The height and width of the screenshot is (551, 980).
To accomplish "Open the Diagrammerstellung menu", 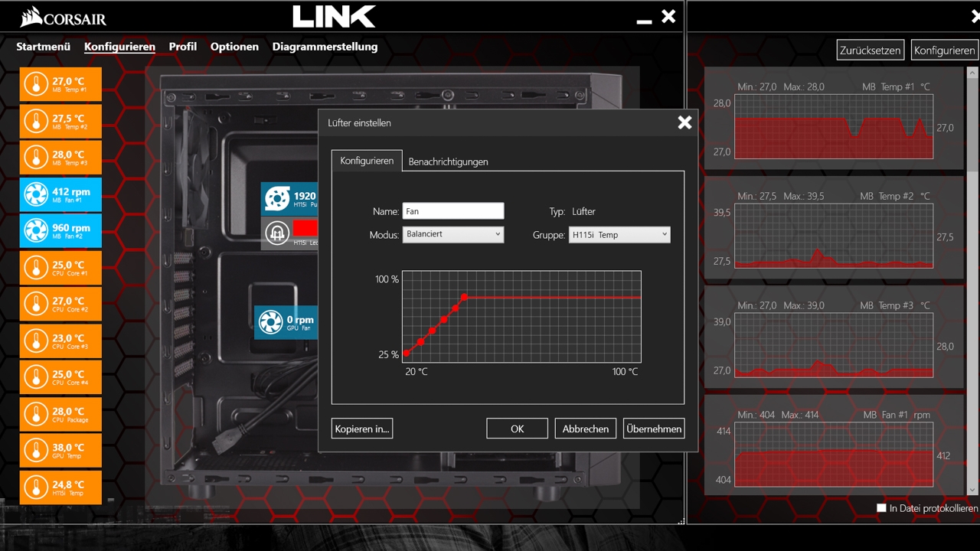I will pyautogui.click(x=325, y=47).
